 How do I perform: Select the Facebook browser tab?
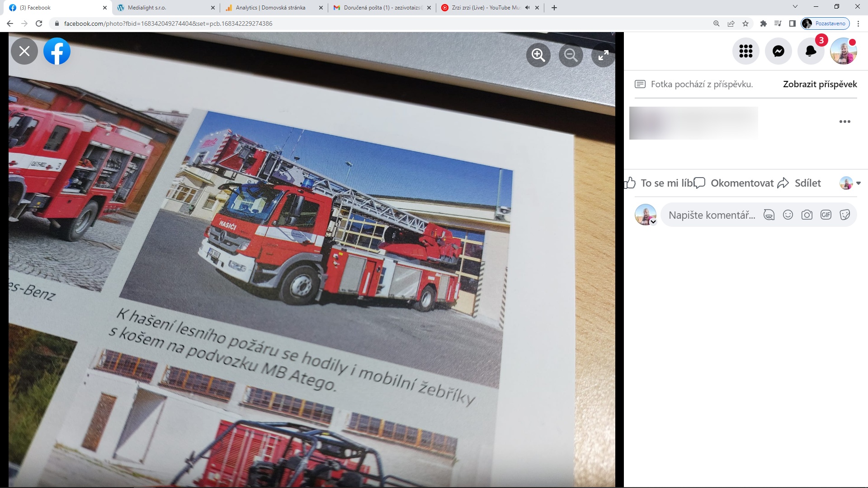point(57,8)
